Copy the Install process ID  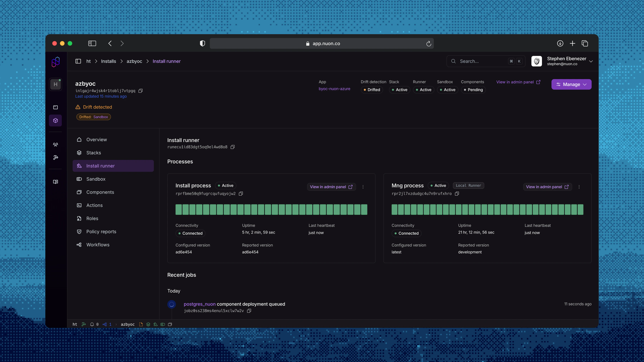click(x=241, y=194)
